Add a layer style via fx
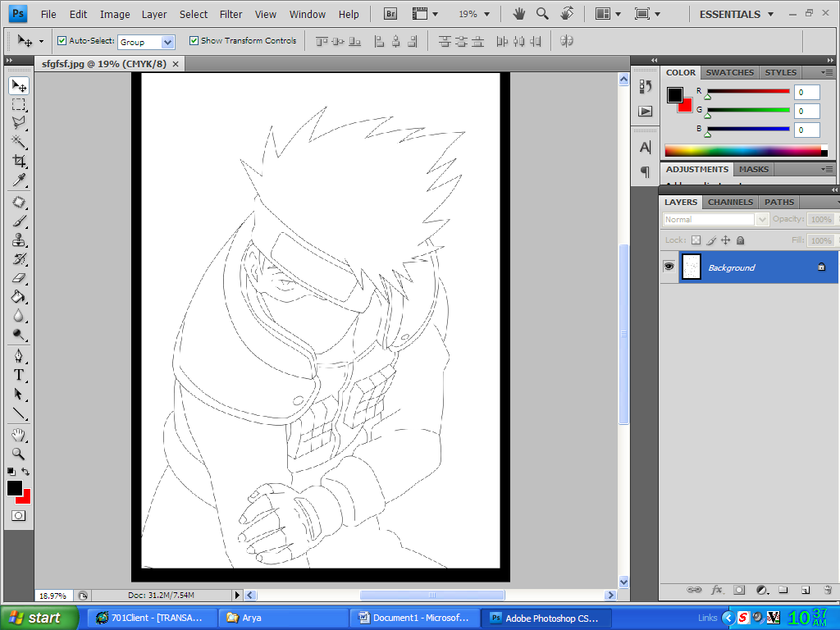The image size is (840, 630). coord(717,590)
